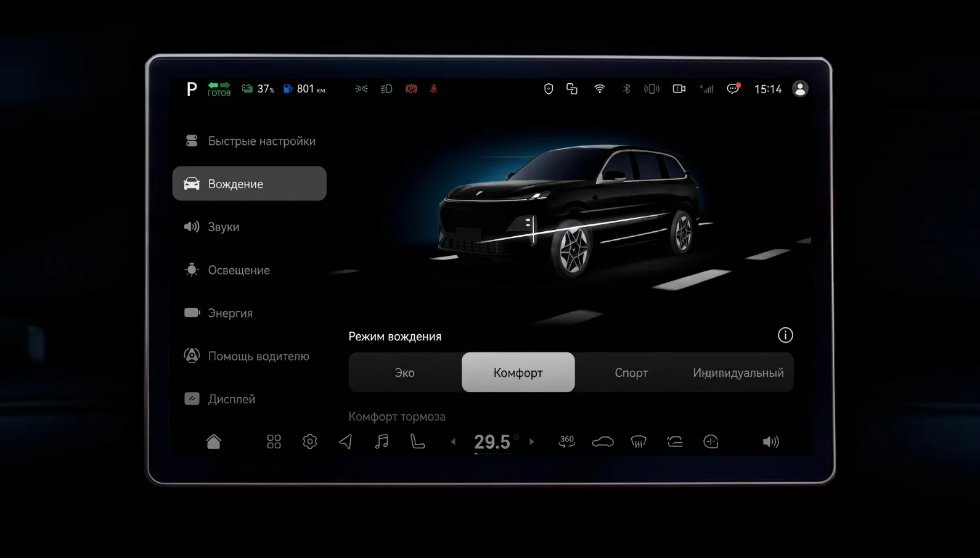Tap the position lights indicator
The width and height of the screenshot is (980, 558).
362,89
